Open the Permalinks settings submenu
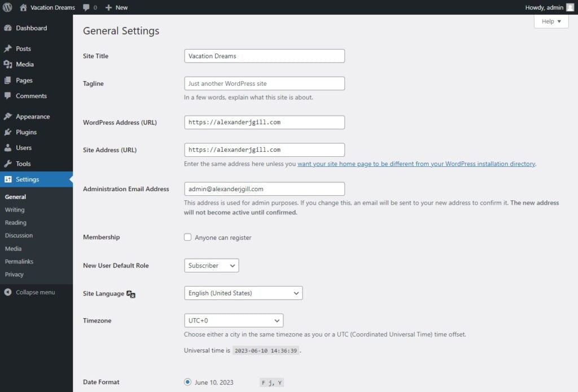Viewport: 578px width, 392px height. [x=19, y=262]
